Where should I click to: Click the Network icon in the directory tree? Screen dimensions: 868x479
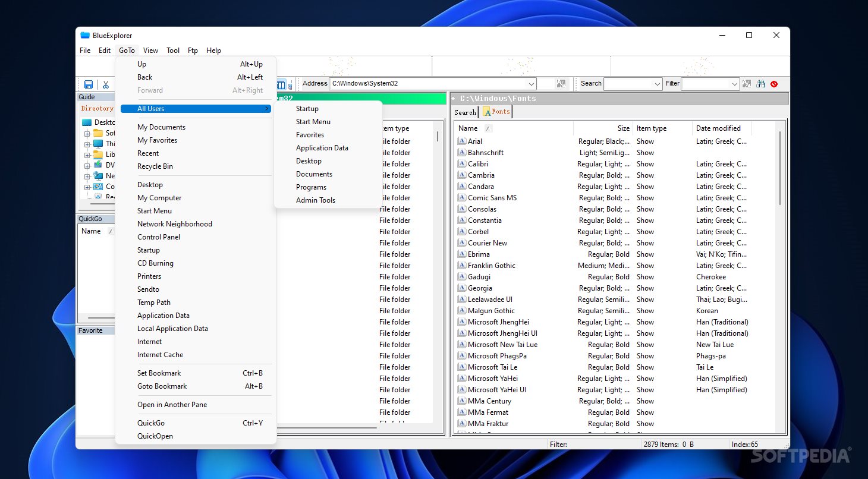coord(98,176)
